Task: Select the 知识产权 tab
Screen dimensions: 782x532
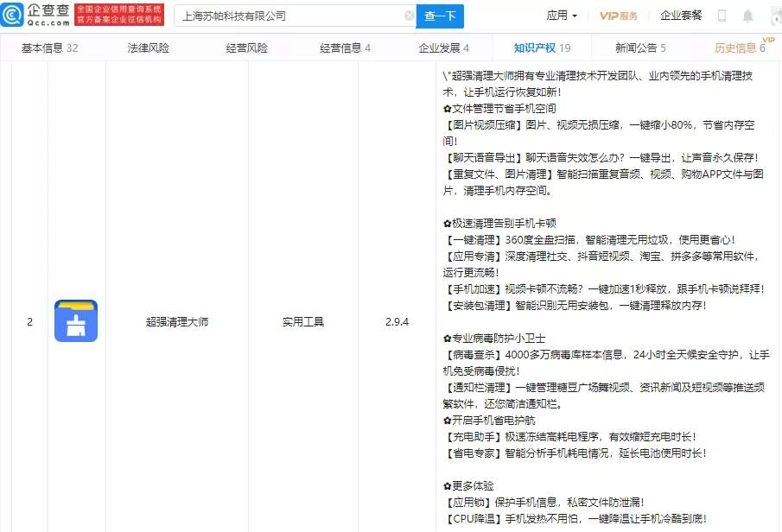Action: (x=542, y=47)
